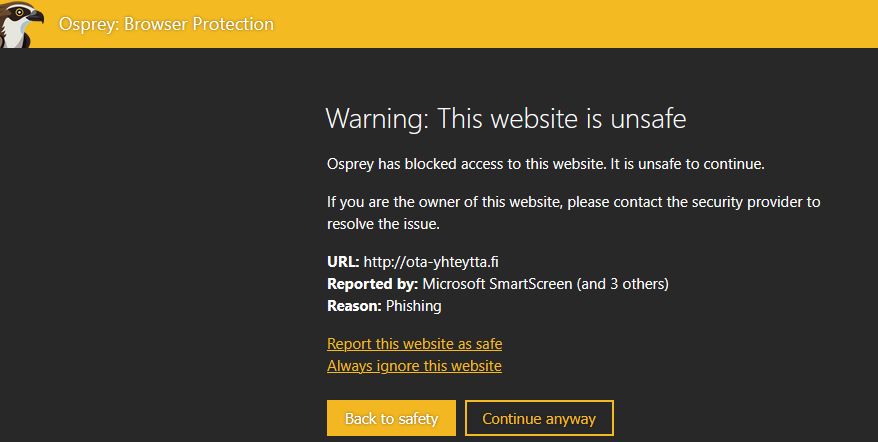Click the 'Osprey: Browser Protection' header title

166,24
